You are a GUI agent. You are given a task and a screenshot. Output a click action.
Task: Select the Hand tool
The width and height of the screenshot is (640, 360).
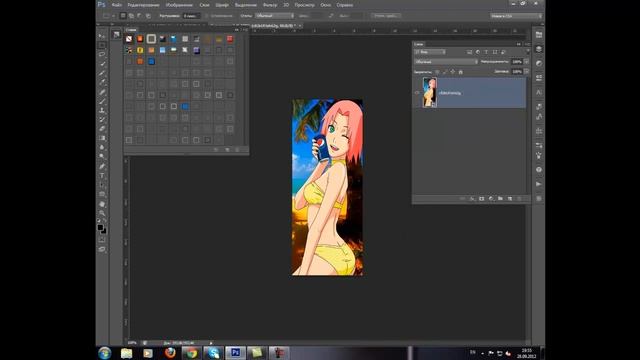click(102, 204)
